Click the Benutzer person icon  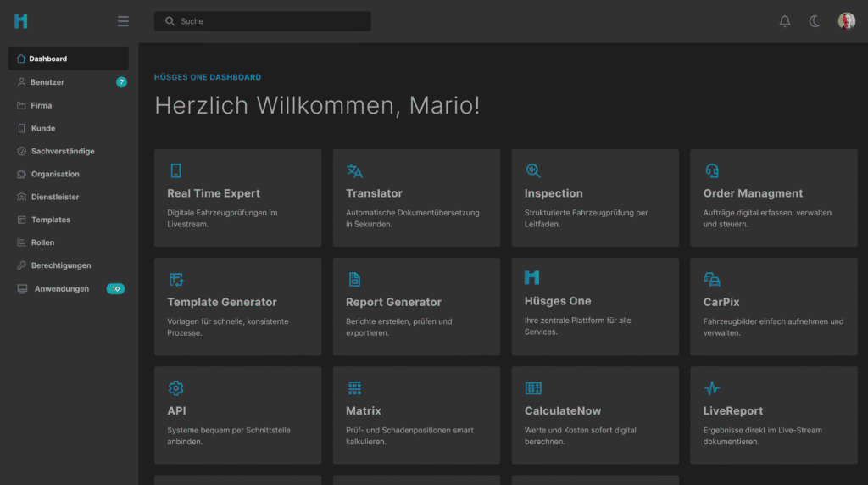[21, 82]
